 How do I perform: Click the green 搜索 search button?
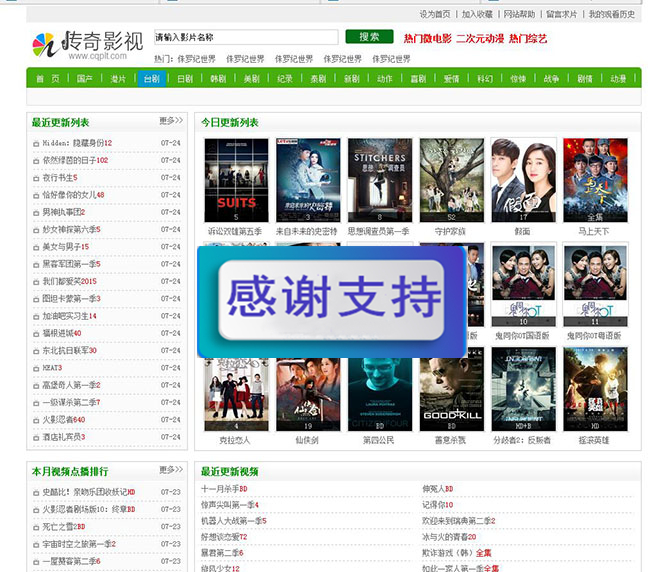(x=369, y=37)
